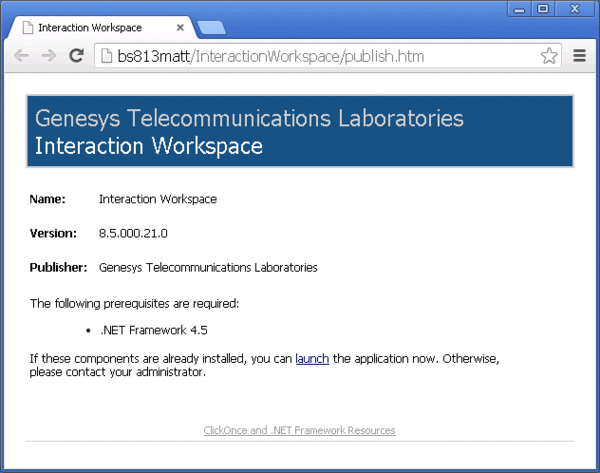Click the version number 8.5.000.21.0
600x473 pixels.
(x=133, y=233)
